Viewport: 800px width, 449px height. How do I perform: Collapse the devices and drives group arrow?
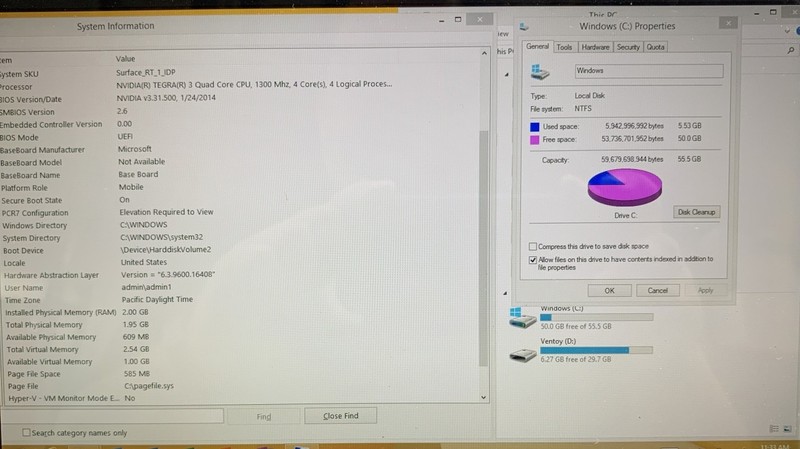(505, 293)
